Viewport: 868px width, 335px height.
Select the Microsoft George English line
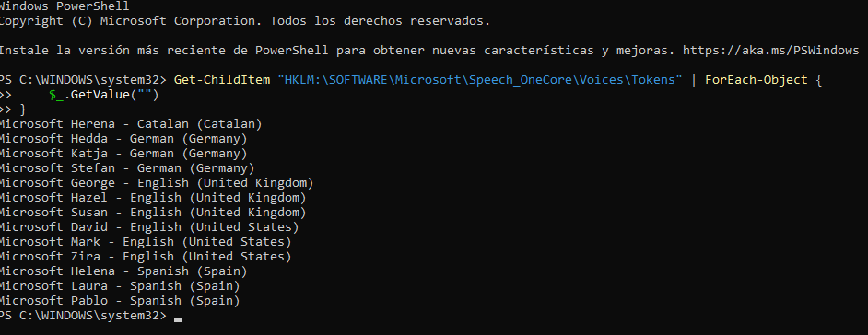click(157, 183)
